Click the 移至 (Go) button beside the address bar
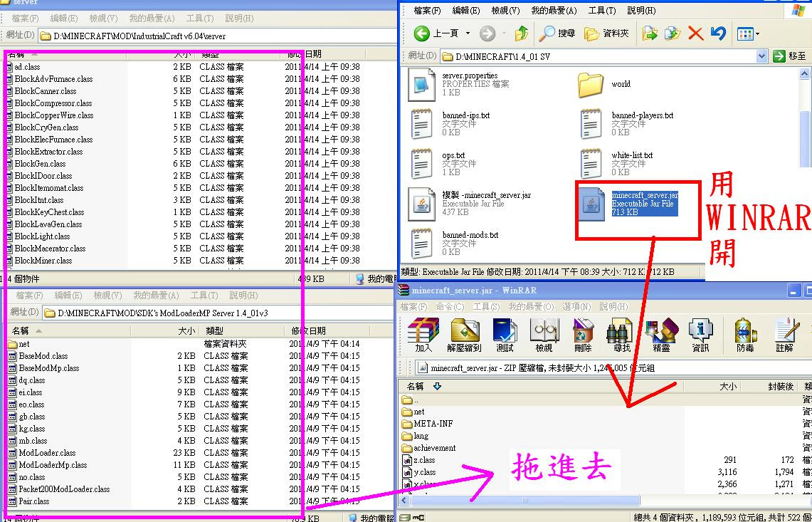 pyautogui.click(x=790, y=56)
